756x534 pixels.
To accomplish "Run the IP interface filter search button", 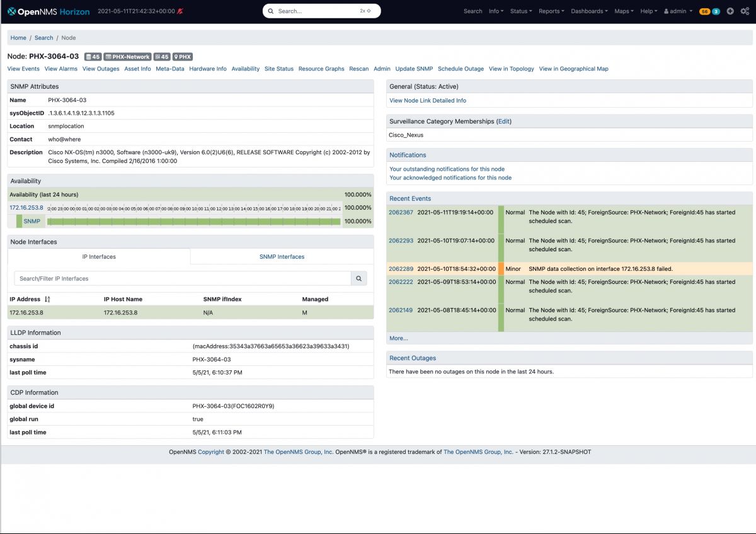I will [x=358, y=277].
